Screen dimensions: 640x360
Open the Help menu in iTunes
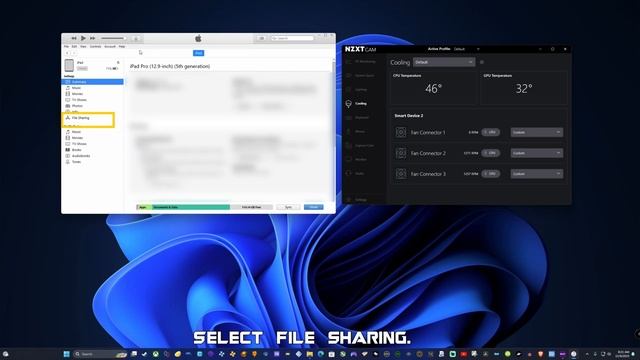click(122, 47)
